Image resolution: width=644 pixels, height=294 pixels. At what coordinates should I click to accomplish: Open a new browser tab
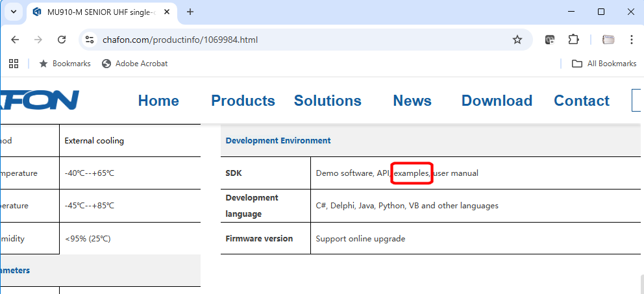190,12
